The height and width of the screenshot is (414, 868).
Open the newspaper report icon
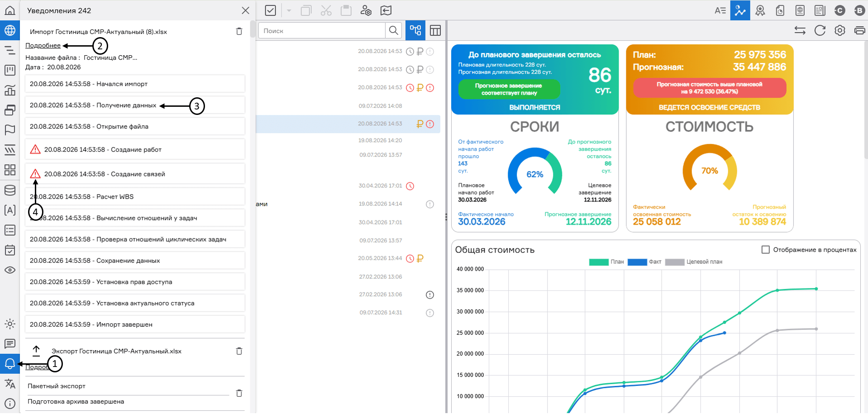tap(820, 10)
